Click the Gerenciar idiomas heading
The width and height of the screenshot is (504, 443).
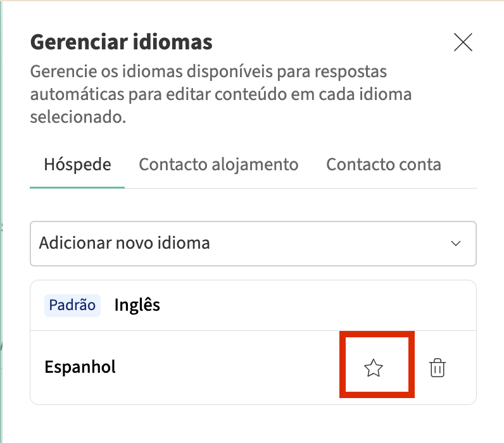[x=122, y=42]
